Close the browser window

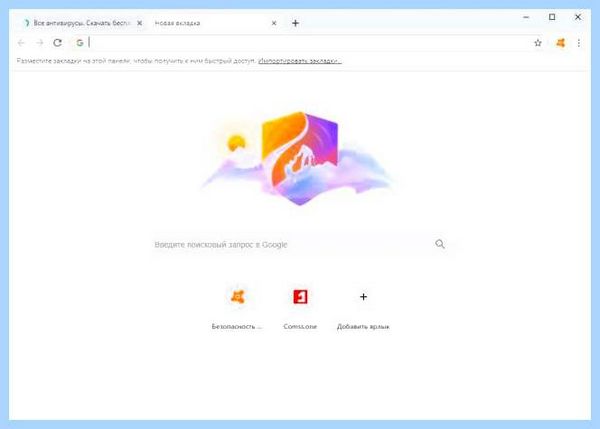tap(578, 17)
